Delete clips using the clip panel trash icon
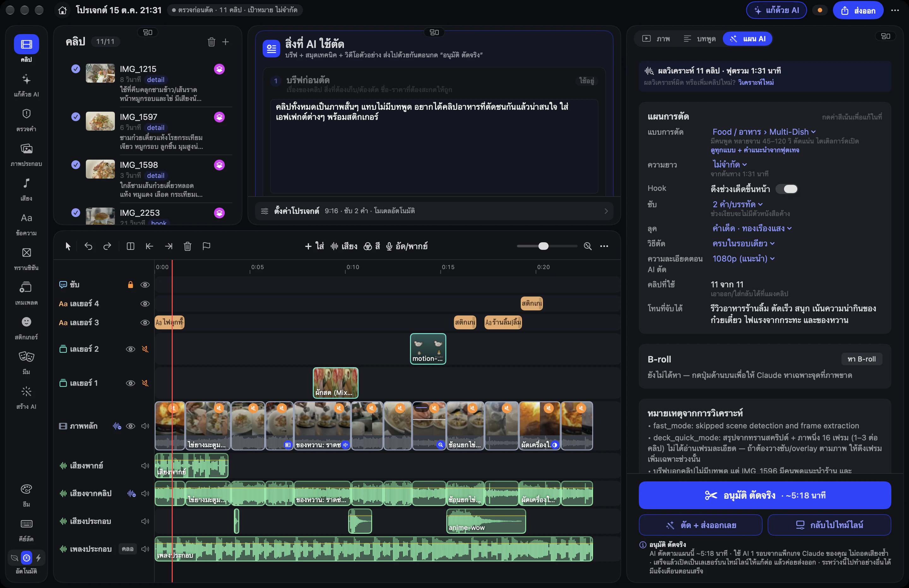The height and width of the screenshot is (588, 909). pos(211,42)
